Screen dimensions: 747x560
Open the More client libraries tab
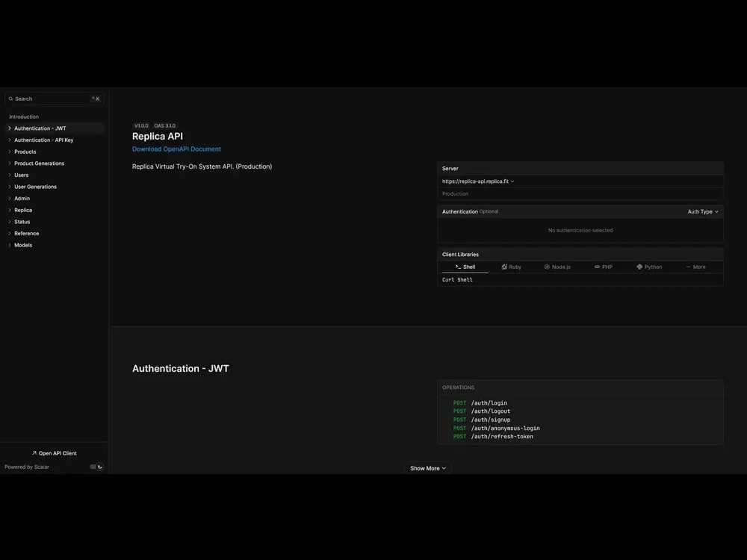(x=695, y=267)
